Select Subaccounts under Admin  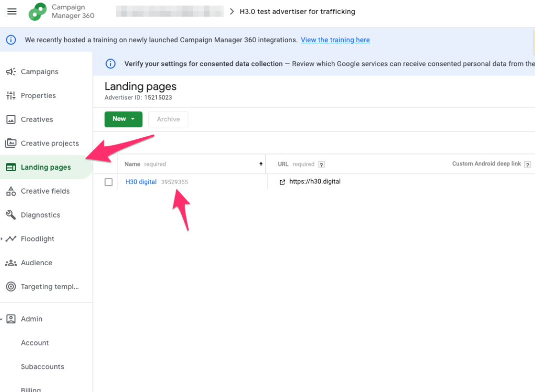coord(42,367)
